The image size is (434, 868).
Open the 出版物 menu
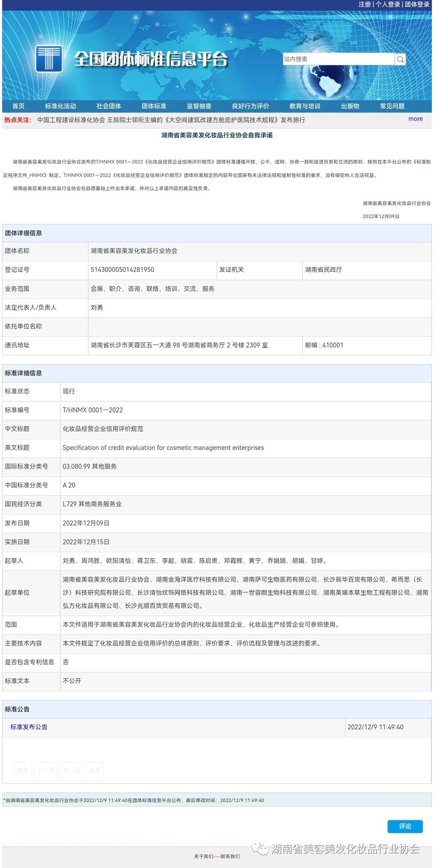pyautogui.click(x=350, y=106)
